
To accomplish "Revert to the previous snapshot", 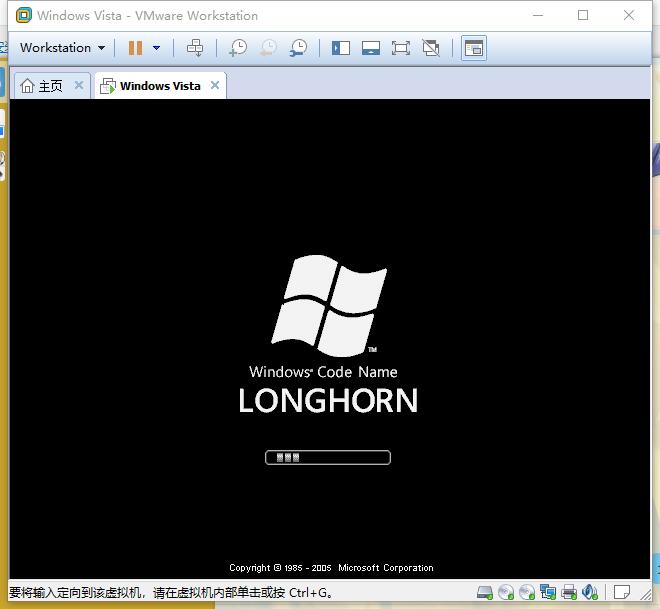I will click(x=268, y=48).
